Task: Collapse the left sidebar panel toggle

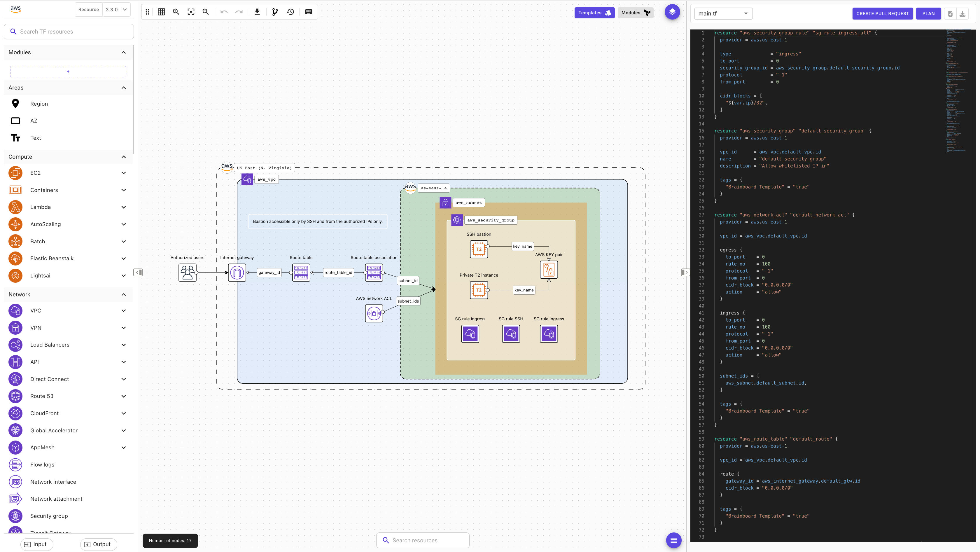Action: pos(138,272)
